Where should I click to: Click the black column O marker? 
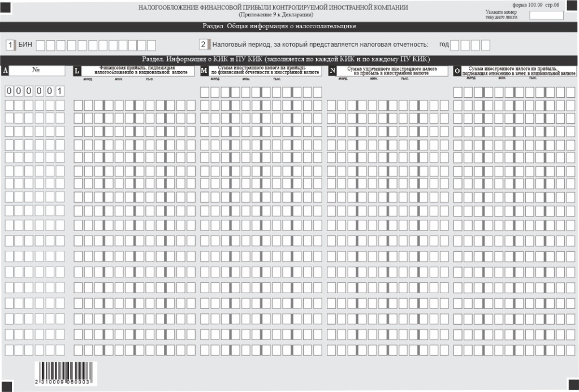click(x=457, y=71)
